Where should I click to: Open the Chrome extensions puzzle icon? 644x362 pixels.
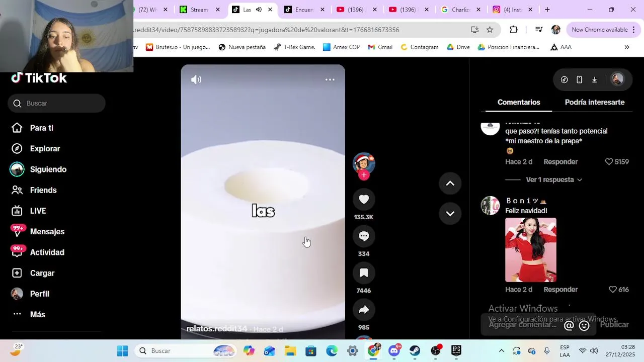(514, 30)
